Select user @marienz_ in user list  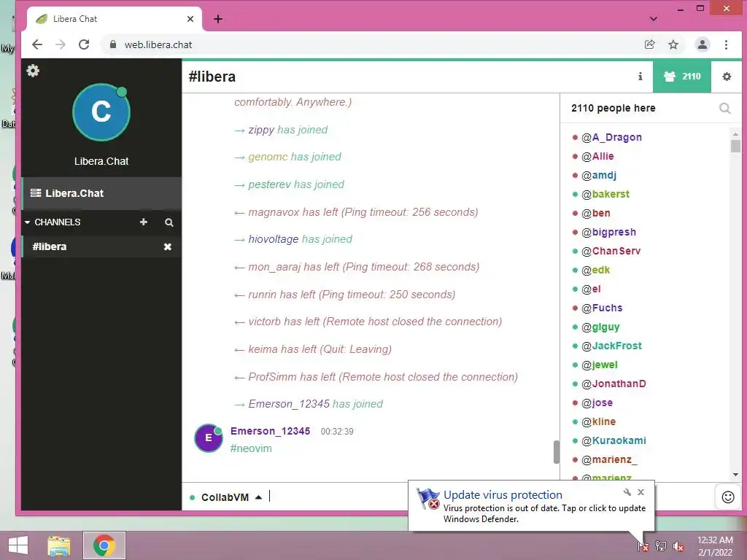coord(609,459)
